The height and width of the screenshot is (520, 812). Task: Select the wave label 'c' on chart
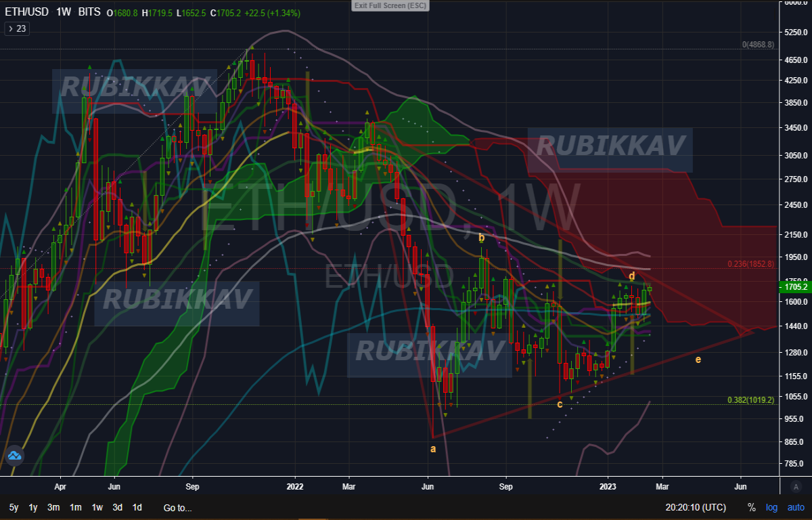(x=560, y=404)
